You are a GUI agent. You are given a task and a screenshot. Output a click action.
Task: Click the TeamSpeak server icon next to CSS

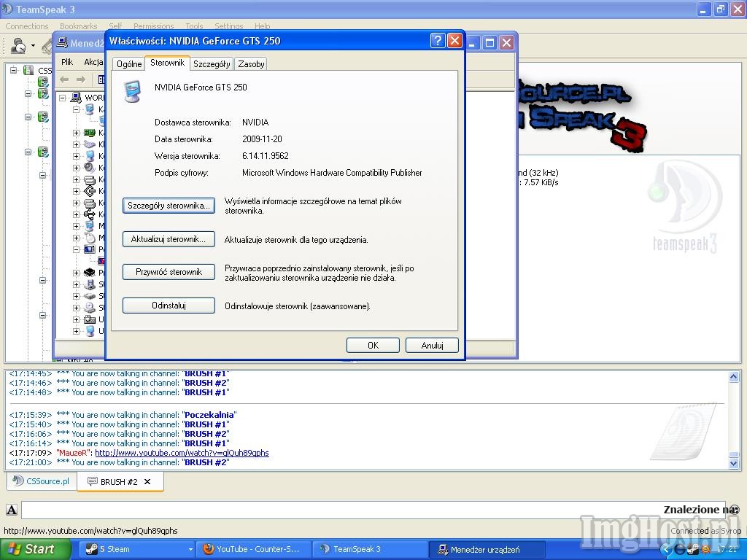coord(28,71)
